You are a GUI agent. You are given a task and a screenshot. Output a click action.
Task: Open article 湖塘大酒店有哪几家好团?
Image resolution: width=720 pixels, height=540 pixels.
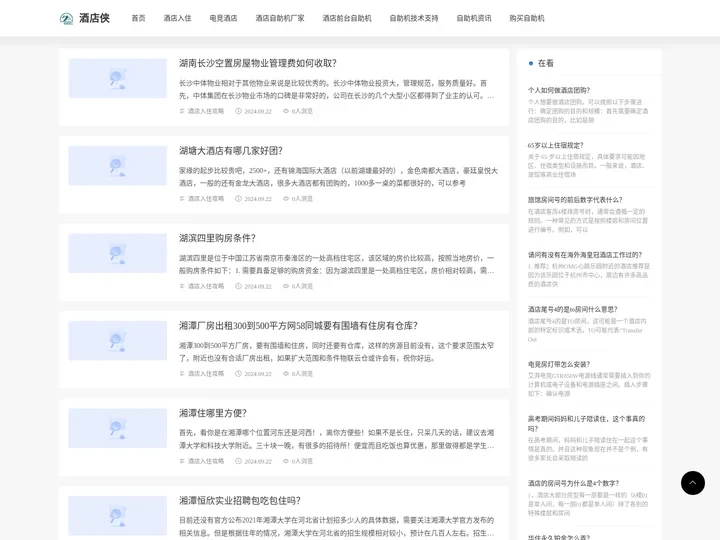[231, 151]
